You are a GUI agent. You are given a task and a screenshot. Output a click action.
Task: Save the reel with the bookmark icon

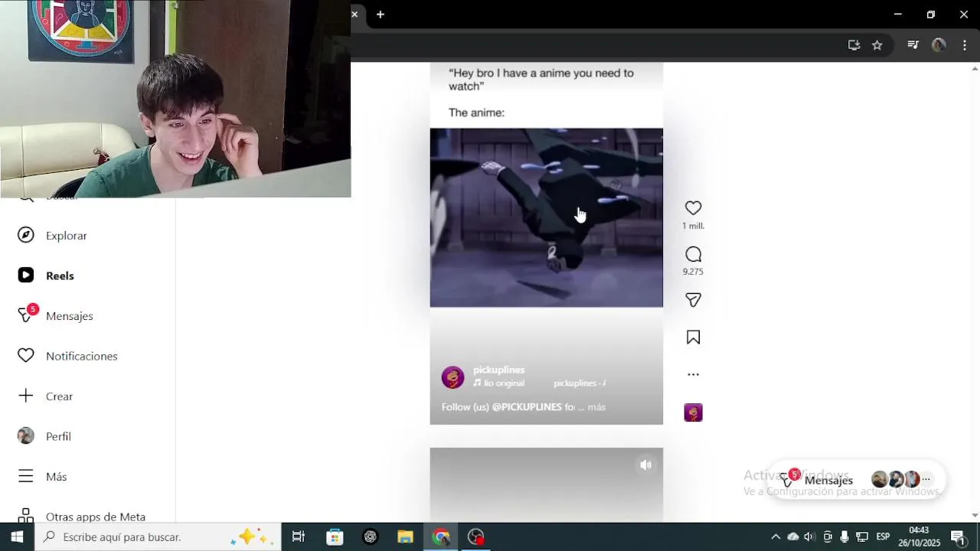tap(693, 337)
